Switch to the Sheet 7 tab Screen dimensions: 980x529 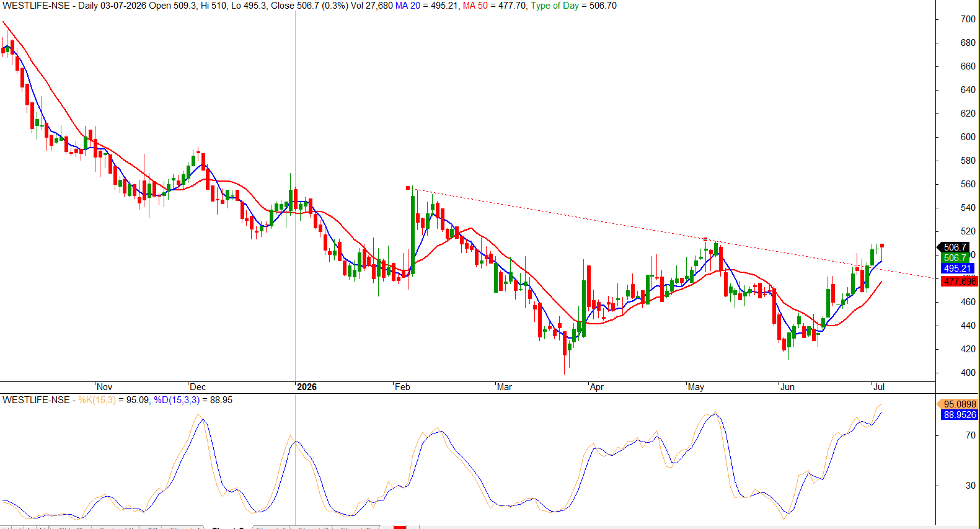point(313,527)
